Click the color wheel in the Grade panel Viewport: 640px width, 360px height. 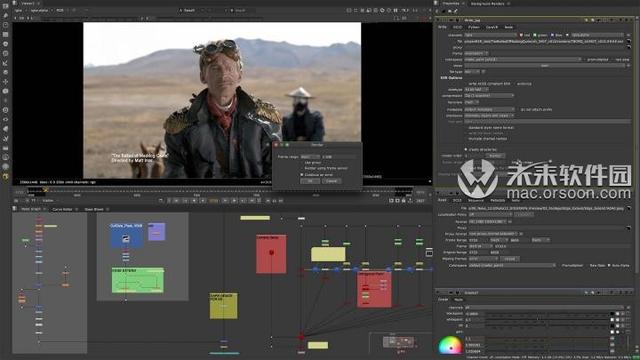coord(449,346)
